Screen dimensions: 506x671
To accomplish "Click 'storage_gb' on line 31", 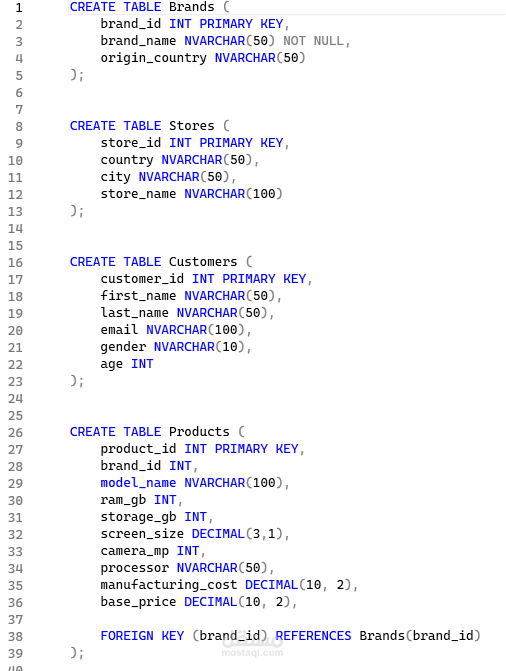I will (x=138, y=517).
